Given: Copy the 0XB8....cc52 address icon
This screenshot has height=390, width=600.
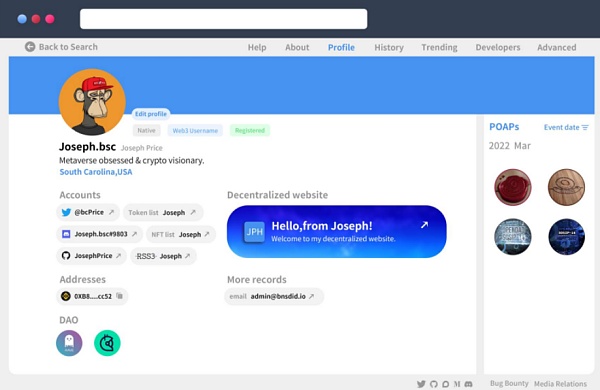Looking at the screenshot, I should (x=119, y=296).
